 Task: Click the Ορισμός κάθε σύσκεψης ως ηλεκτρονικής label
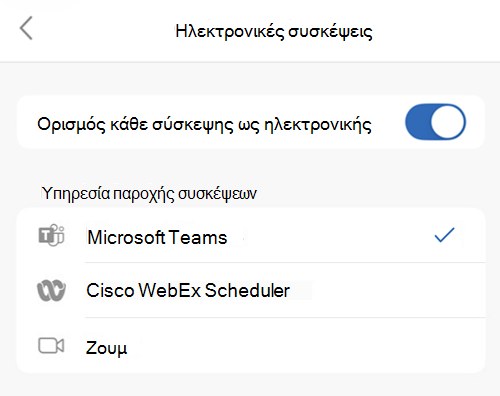pos(204,125)
